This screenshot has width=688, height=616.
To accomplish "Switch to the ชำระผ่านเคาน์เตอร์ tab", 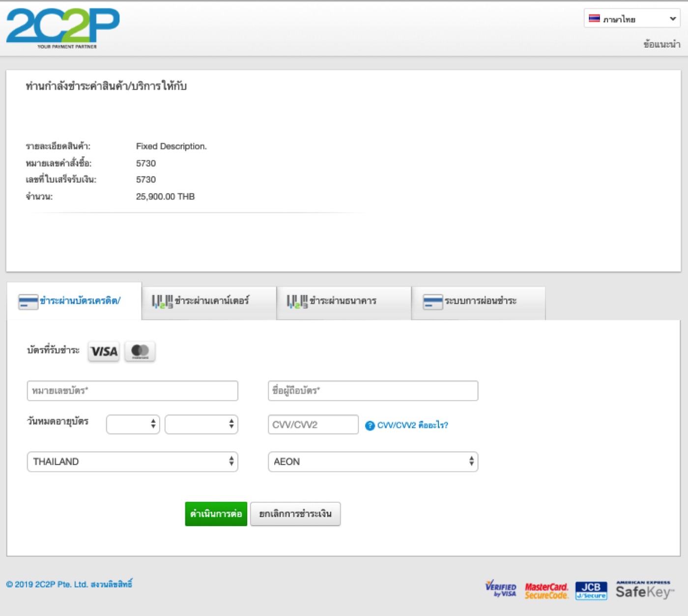I will coord(209,301).
